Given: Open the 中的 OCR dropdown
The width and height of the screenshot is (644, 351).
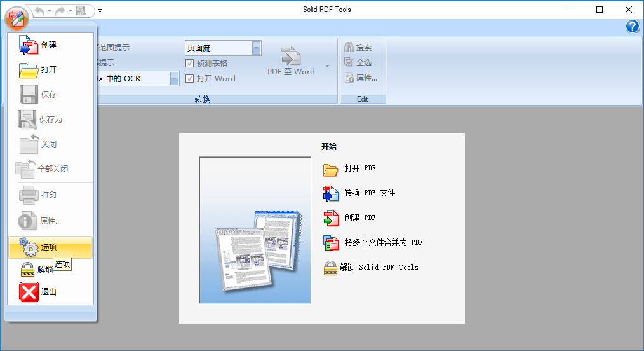Looking at the screenshot, I should pyautogui.click(x=174, y=78).
